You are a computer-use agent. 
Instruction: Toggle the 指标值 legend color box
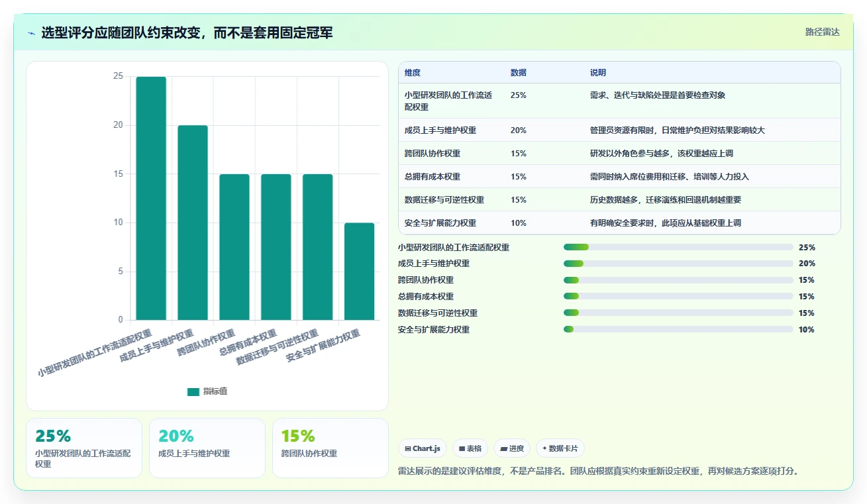193,392
